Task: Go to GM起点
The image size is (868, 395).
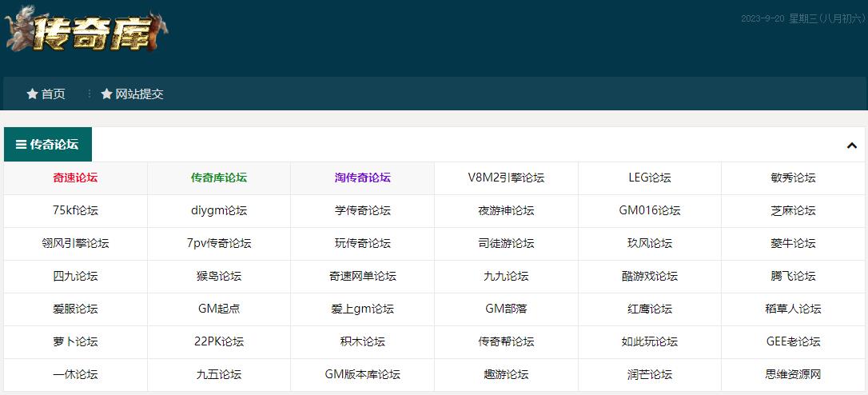Action: tap(219, 309)
